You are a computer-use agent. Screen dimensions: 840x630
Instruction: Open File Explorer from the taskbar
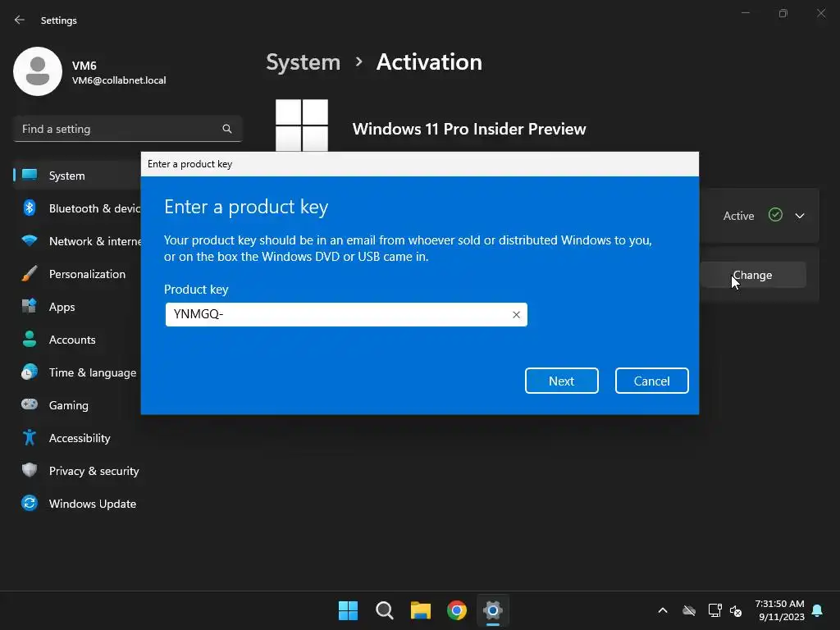[421, 610]
